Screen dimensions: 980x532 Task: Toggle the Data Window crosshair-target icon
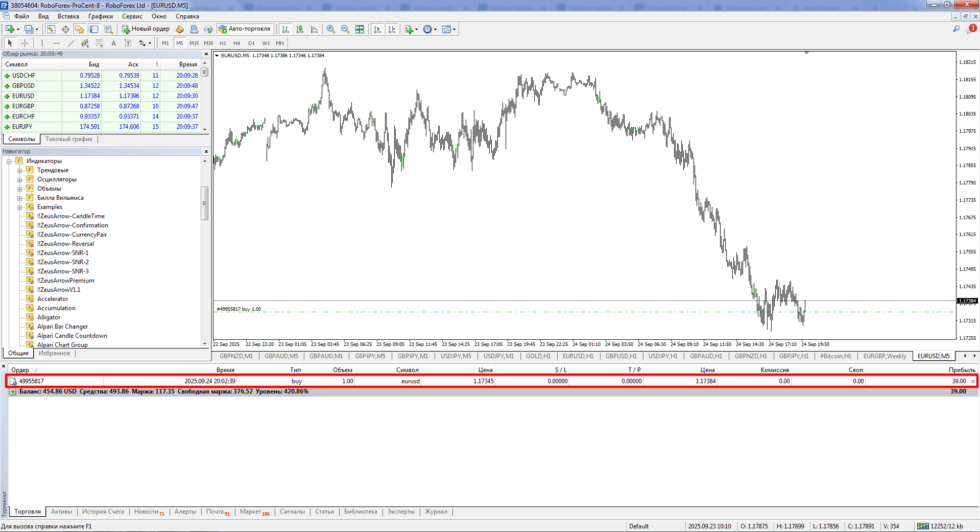tap(65, 29)
